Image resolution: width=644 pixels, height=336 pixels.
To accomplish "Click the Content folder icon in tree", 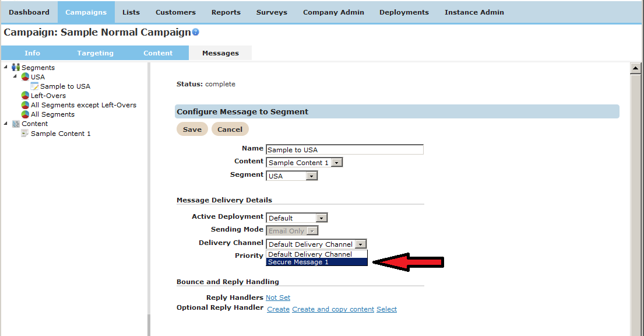I will 16,124.
